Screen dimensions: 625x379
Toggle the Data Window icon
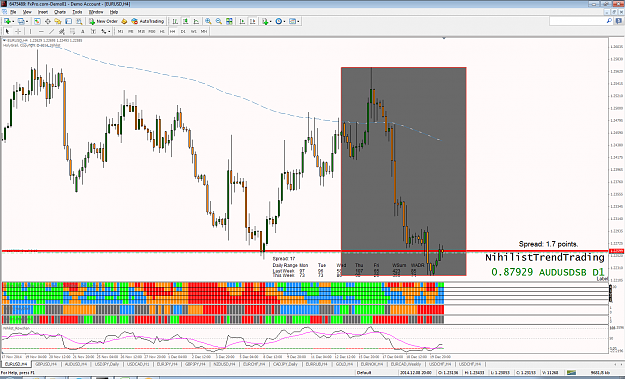(x=47, y=21)
